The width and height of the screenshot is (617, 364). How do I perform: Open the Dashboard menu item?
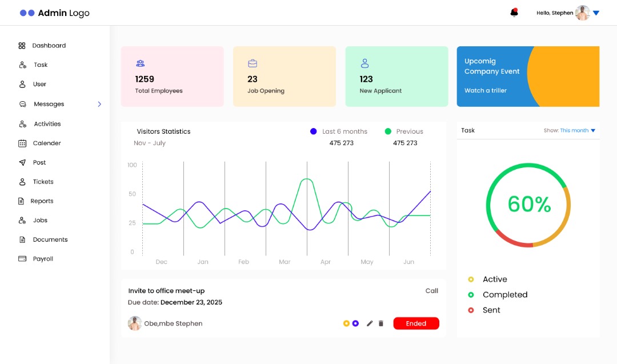[x=49, y=46]
